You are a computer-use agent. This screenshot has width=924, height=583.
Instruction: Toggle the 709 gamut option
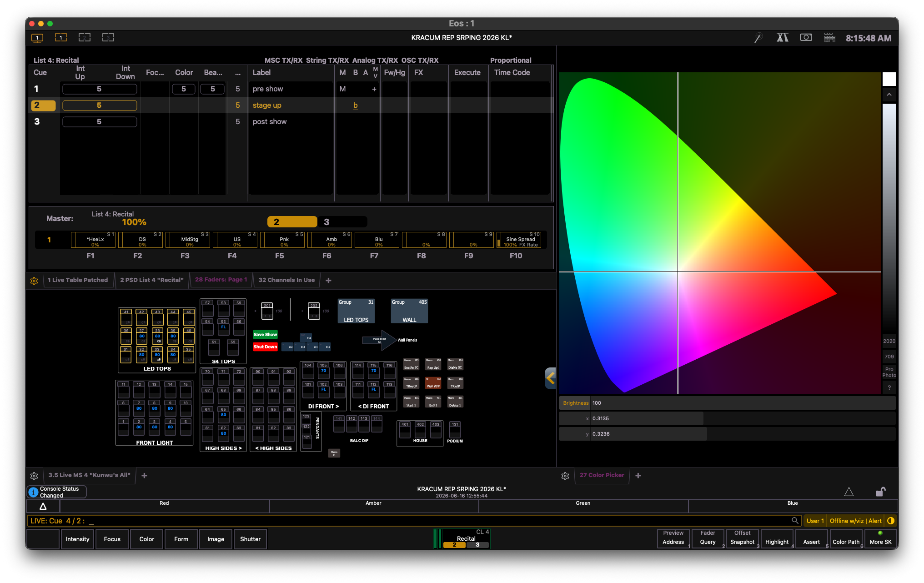pos(889,357)
